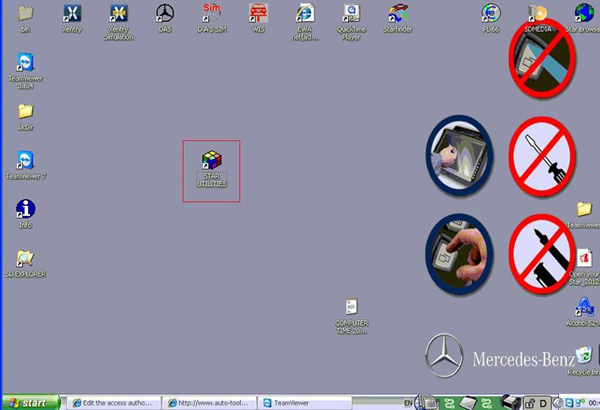
Task: Click the network signal icon in system tray
Action: (580, 403)
